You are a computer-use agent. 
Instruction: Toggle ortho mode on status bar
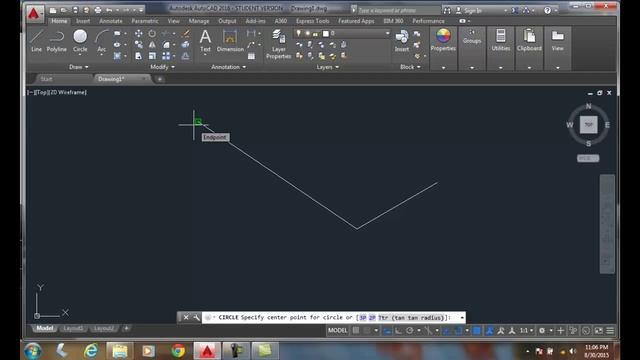coord(398,331)
